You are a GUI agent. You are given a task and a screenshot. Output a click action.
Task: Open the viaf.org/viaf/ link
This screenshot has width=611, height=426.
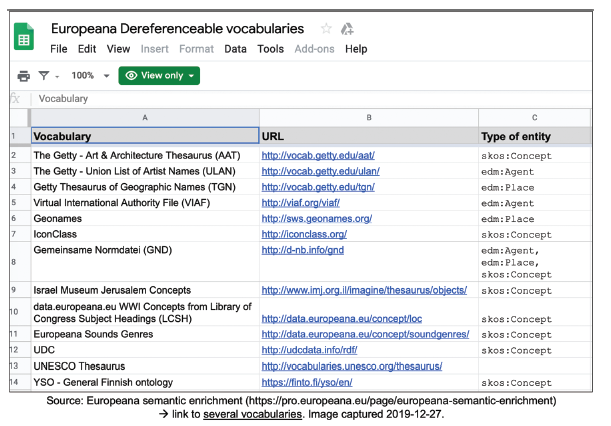point(300,203)
